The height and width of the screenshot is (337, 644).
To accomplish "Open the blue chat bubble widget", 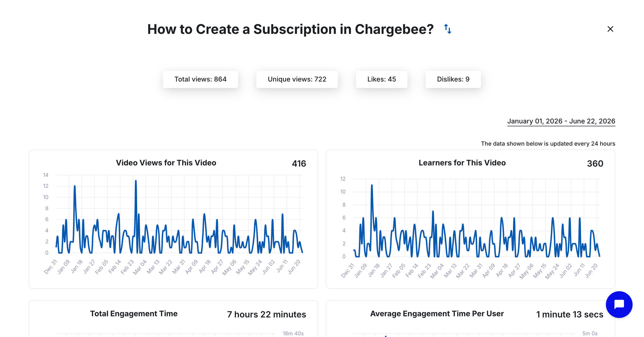I will [619, 304].
